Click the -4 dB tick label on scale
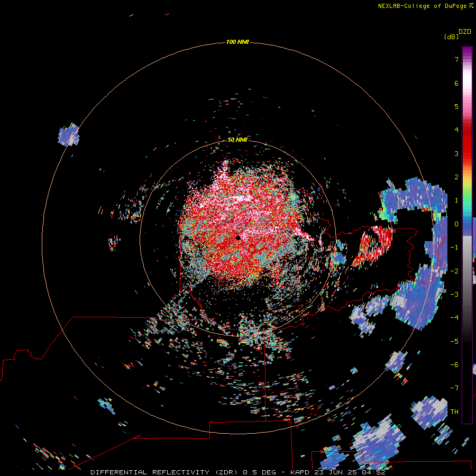Screen dimensions: 476x476 click(x=454, y=317)
